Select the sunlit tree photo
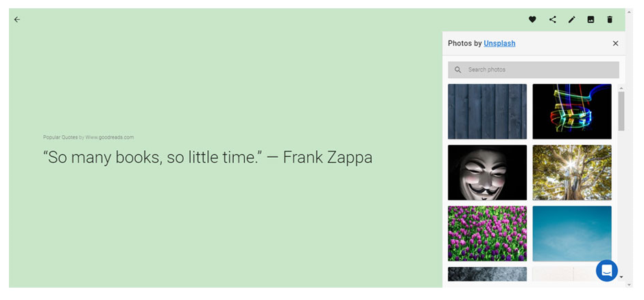This screenshot has width=644, height=300. pyautogui.click(x=572, y=172)
